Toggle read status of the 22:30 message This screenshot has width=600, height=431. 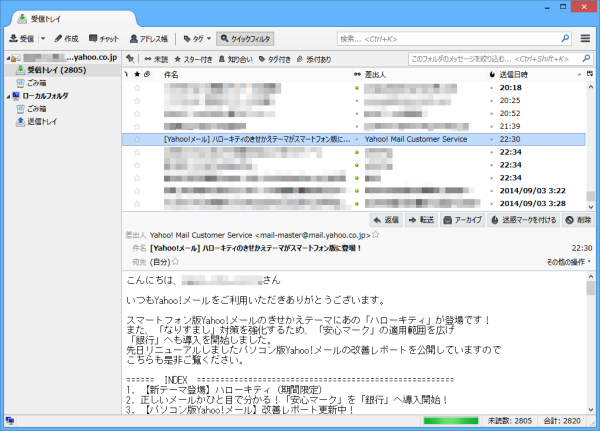coord(357,139)
